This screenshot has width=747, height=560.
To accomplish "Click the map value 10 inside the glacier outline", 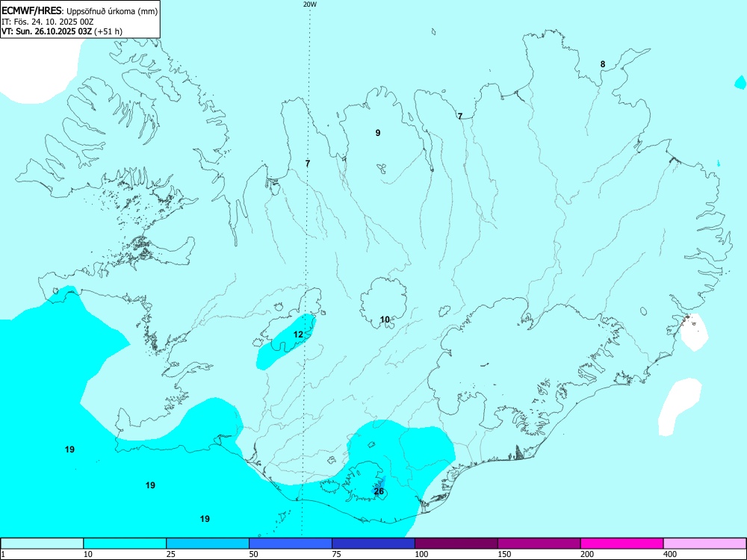I will coord(385,320).
